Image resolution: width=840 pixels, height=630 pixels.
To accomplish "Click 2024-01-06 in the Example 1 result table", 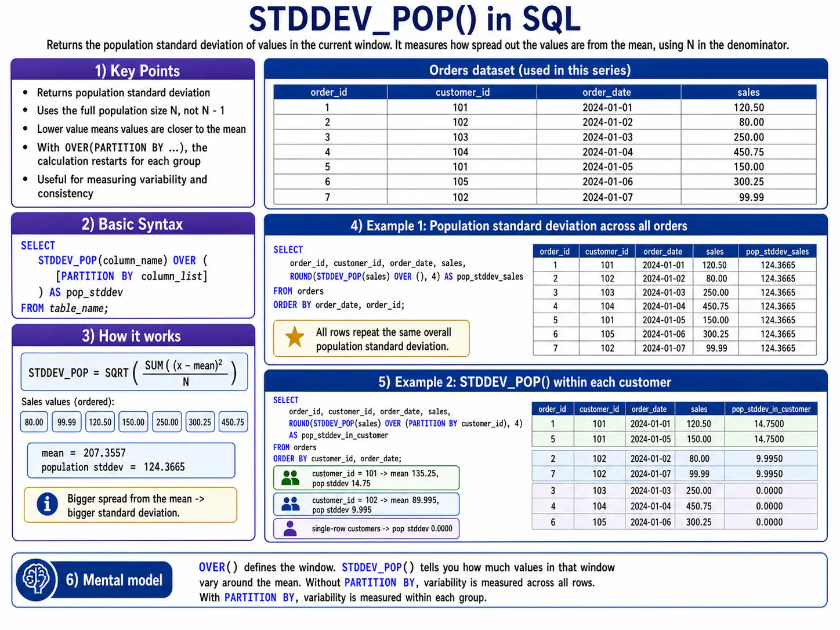I will click(664, 334).
